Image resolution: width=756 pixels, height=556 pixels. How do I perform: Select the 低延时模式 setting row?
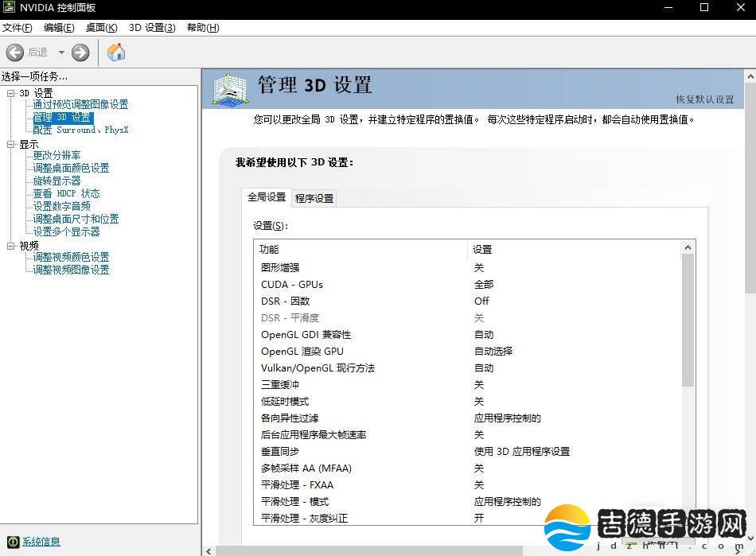tap(468, 402)
